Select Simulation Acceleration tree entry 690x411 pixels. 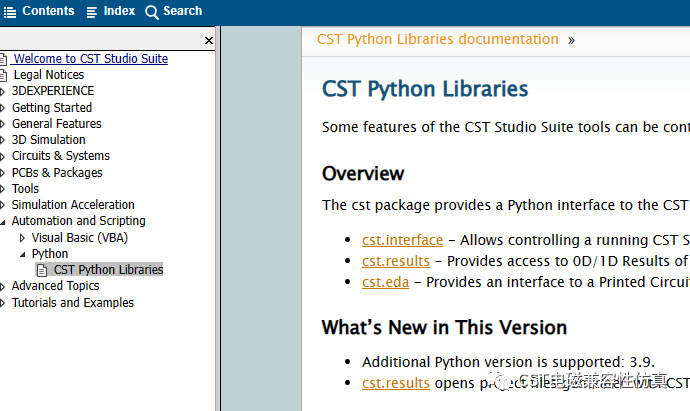coord(73,205)
